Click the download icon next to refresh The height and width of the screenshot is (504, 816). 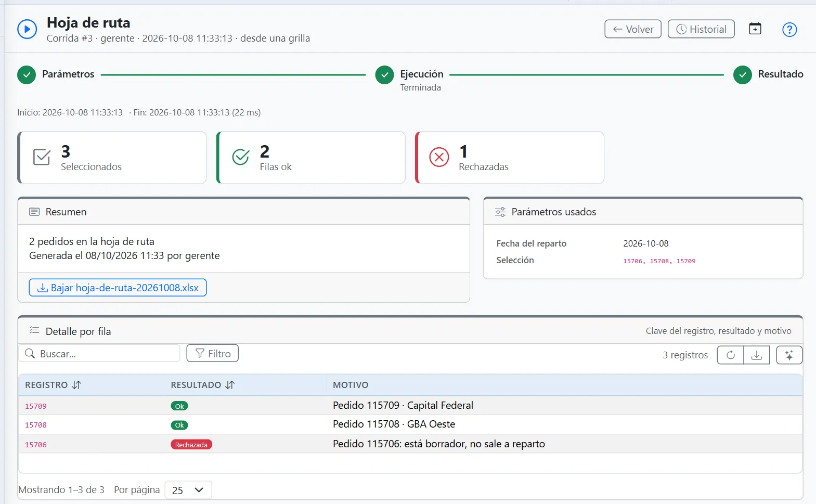tap(757, 355)
